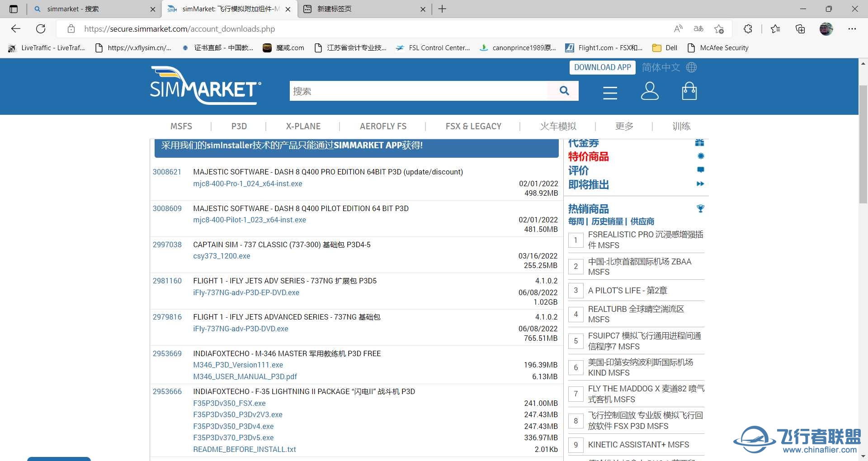Open KINETIC ASSISTANT+ MSFS item
This screenshot has height=461, width=868.
click(638, 445)
